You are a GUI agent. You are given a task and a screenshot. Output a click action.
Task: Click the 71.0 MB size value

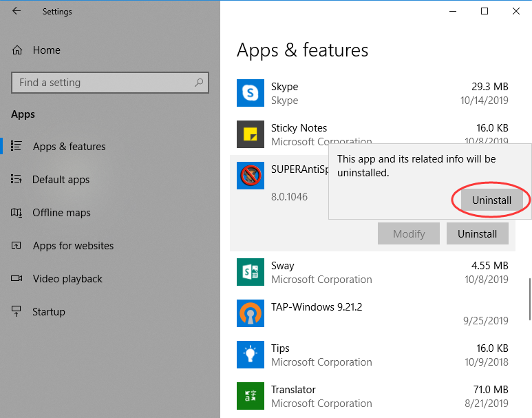click(491, 390)
